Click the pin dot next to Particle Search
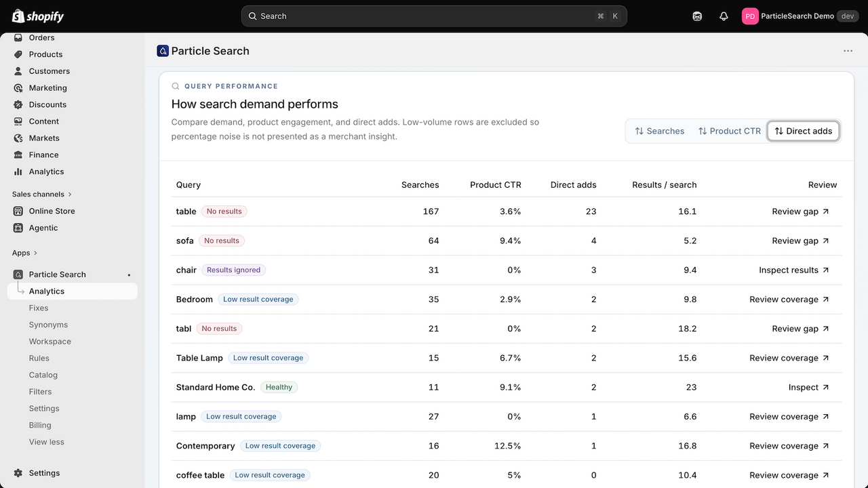The height and width of the screenshot is (488, 868). click(129, 274)
